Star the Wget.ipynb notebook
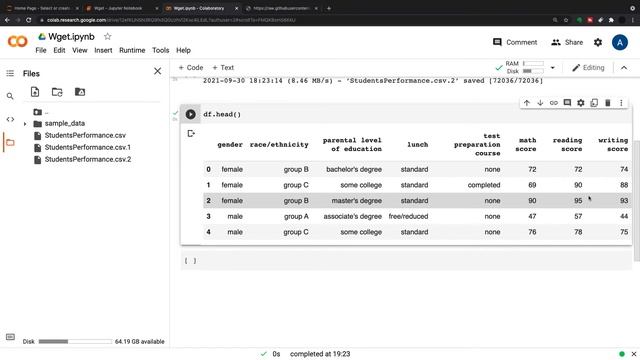The width and height of the screenshot is (640, 360). 107,37
